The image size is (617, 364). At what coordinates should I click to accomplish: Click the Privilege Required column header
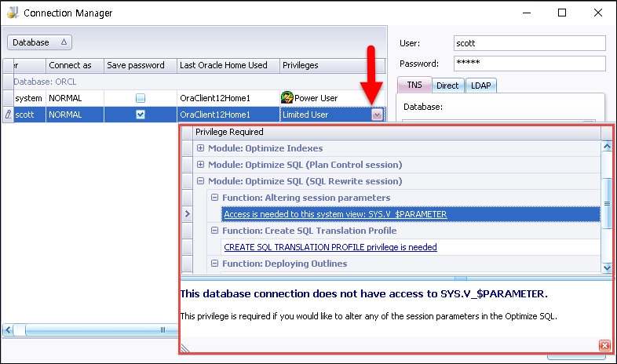coord(396,132)
